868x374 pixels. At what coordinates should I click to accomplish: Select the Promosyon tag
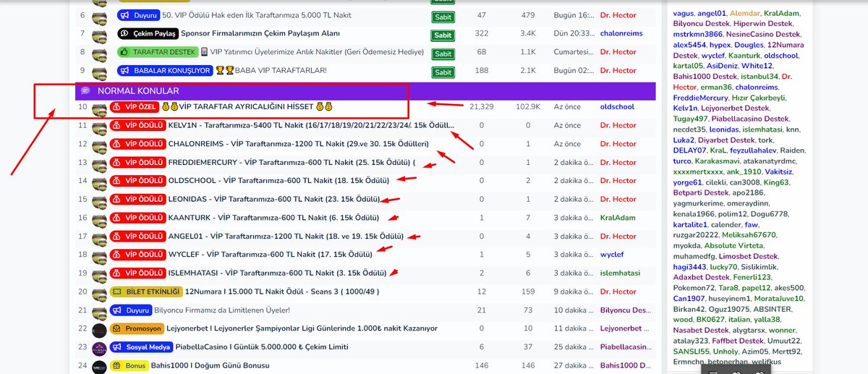pyautogui.click(x=136, y=328)
